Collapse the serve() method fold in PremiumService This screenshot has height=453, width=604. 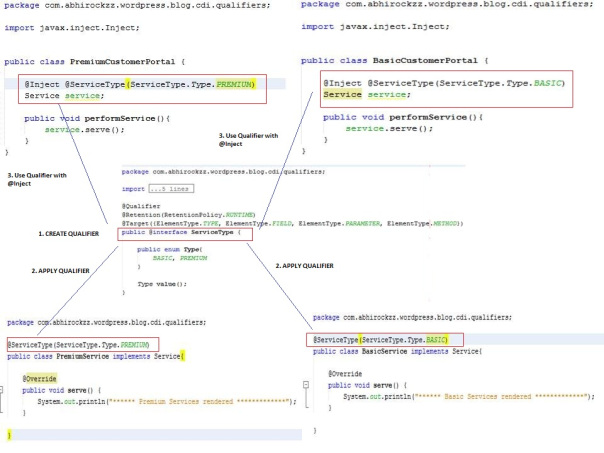tap(5, 389)
